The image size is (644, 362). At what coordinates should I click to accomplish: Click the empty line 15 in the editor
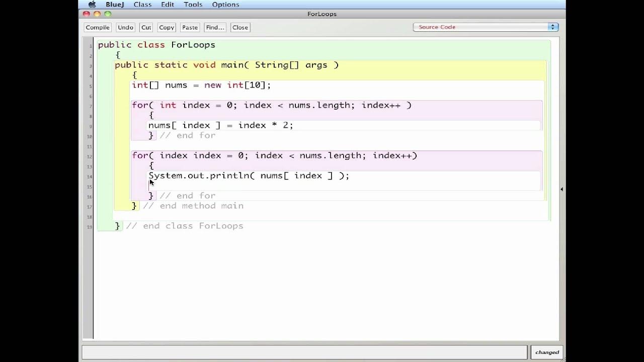[x=345, y=186]
